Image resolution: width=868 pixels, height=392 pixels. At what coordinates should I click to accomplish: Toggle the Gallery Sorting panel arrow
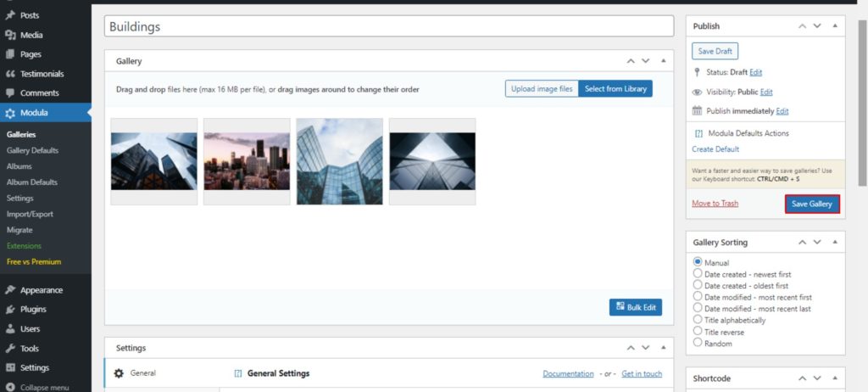click(x=835, y=243)
